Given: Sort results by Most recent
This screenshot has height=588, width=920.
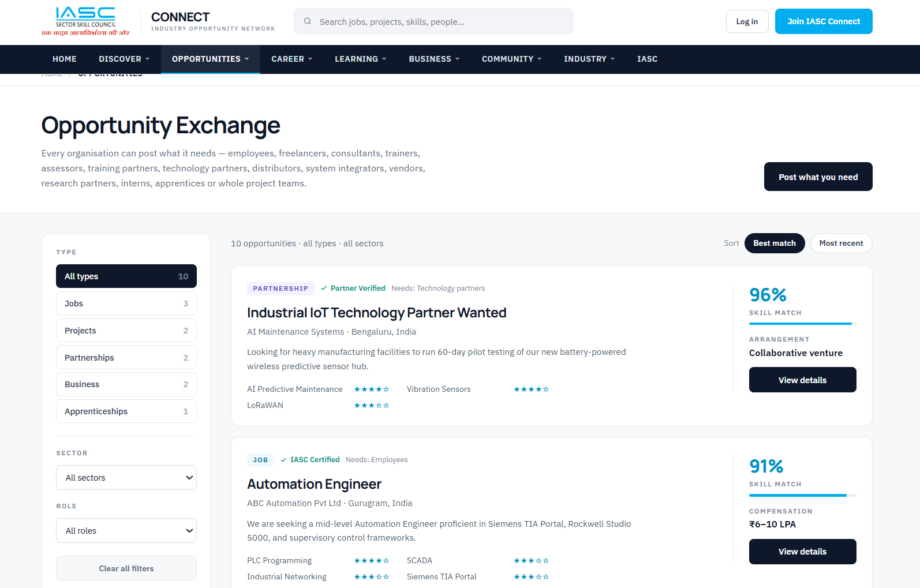Looking at the screenshot, I should [x=841, y=243].
